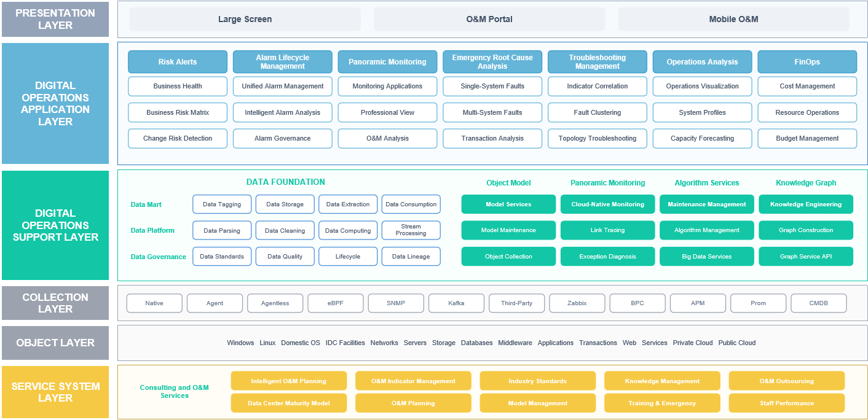Select the CMDB collection box
The width and height of the screenshot is (868, 420).
point(819,303)
